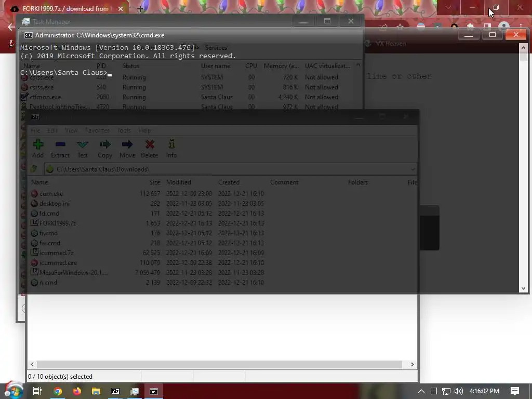Screen dimensions: 532x399
Task: Click the cmd window scrollbar down arrow
Action: (x=523, y=288)
